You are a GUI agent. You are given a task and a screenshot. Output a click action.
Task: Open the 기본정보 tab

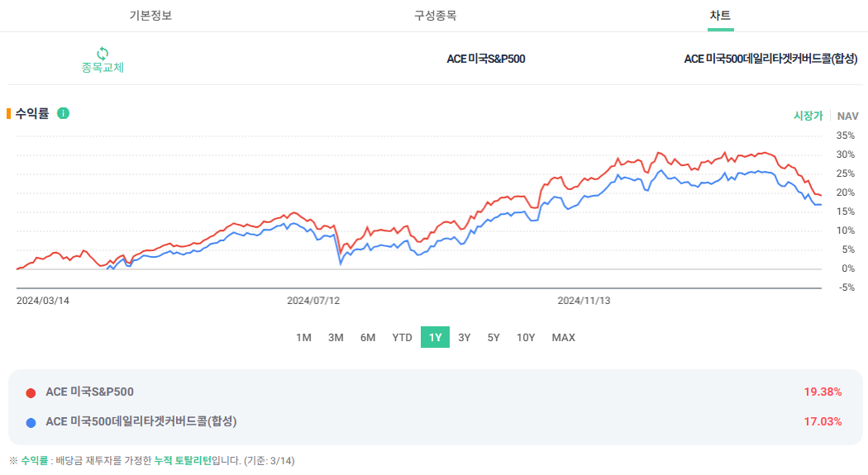click(x=150, y=16)
